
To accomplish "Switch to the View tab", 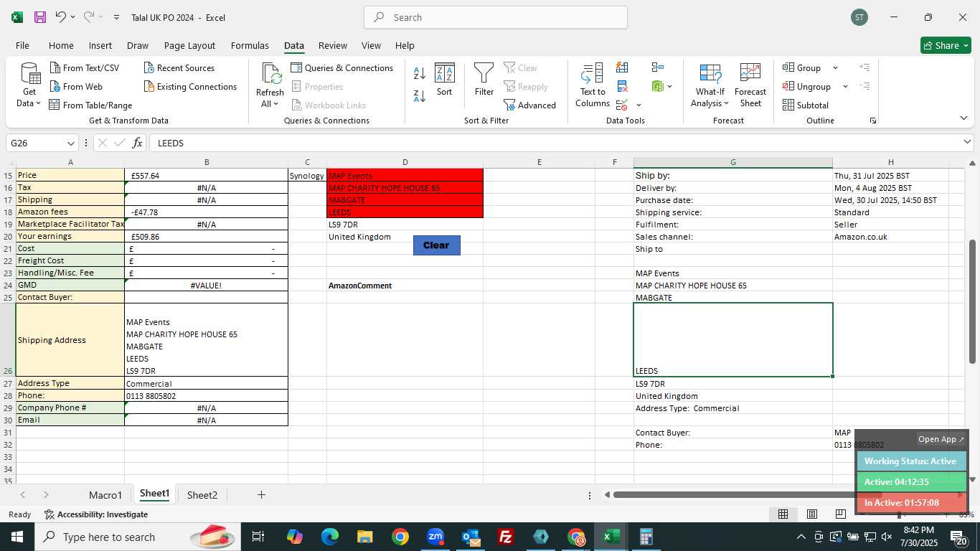I will (x=371, y=45).
